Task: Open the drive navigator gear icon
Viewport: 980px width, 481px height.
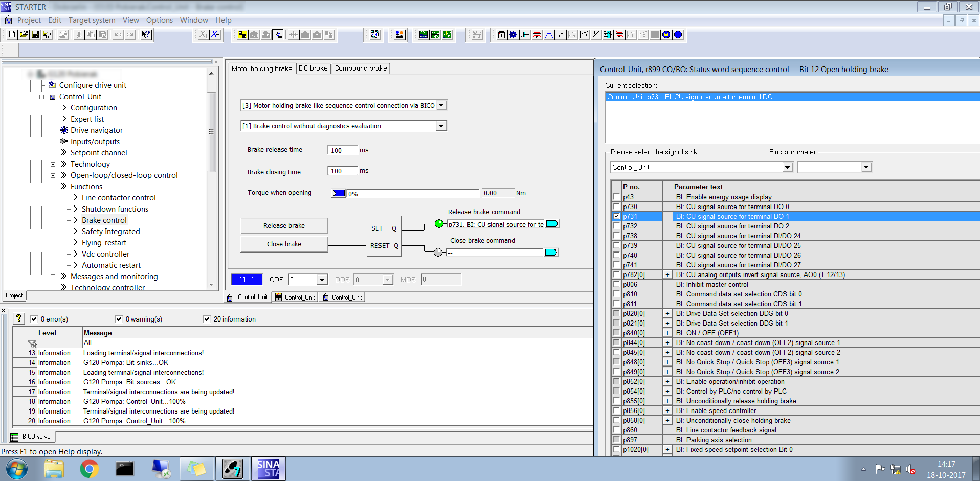Action: (513, 35)
